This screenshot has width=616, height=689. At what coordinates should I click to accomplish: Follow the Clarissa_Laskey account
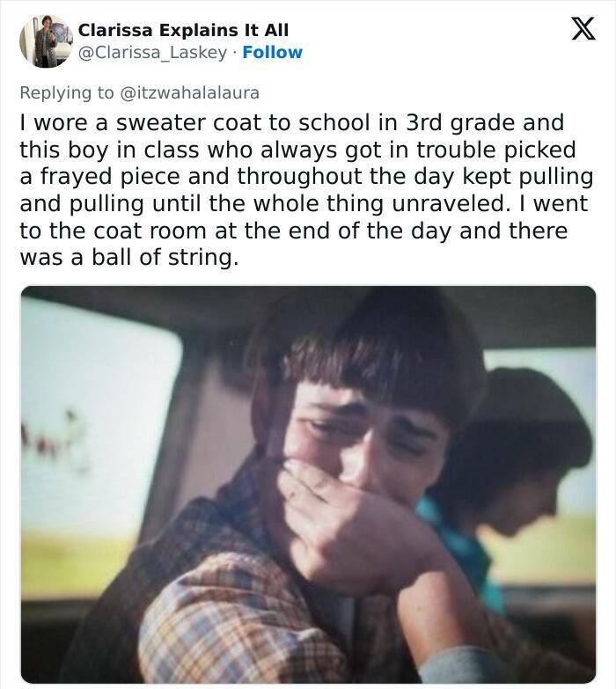(273, 52)
